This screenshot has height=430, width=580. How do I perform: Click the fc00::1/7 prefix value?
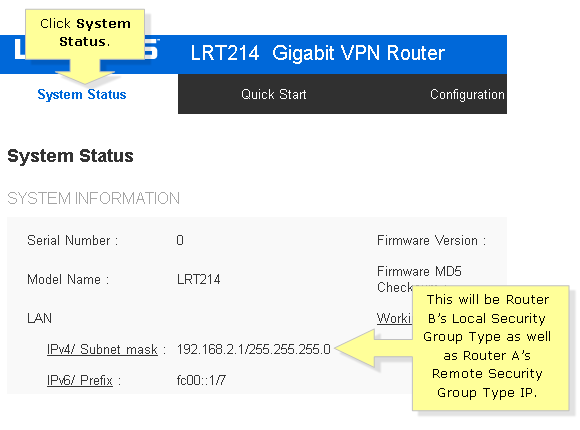pyautogui.click(x=201, y=380)
